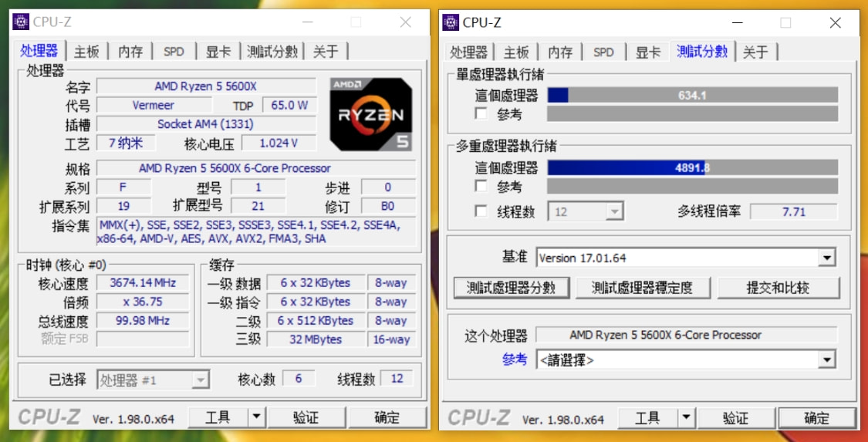
Task: Click 核心数 value 6
Action: click(x=299, y=379)
